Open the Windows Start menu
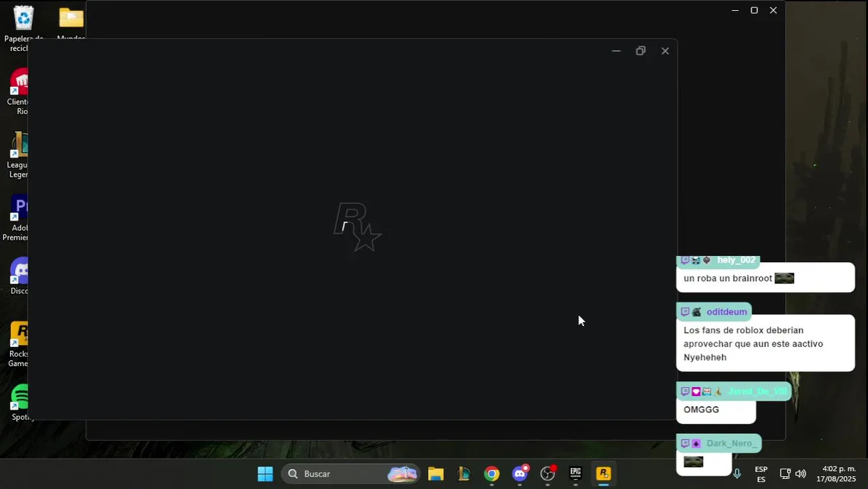 pos(265,474)
